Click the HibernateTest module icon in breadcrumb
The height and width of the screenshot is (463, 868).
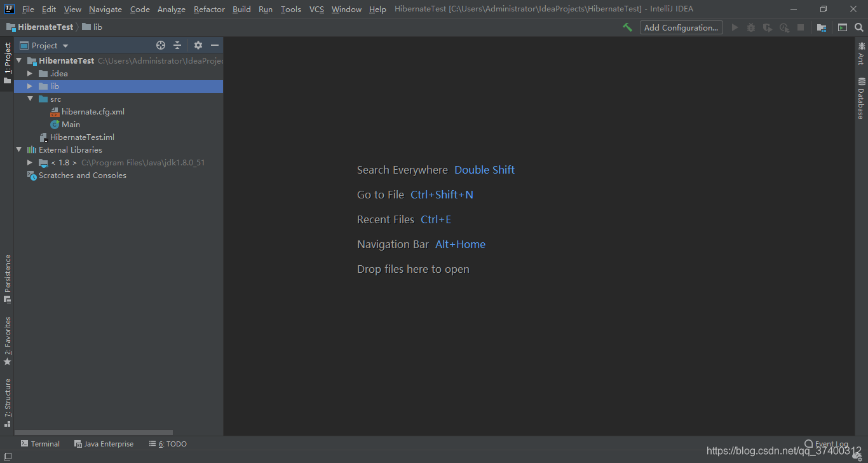click(11, 27)
